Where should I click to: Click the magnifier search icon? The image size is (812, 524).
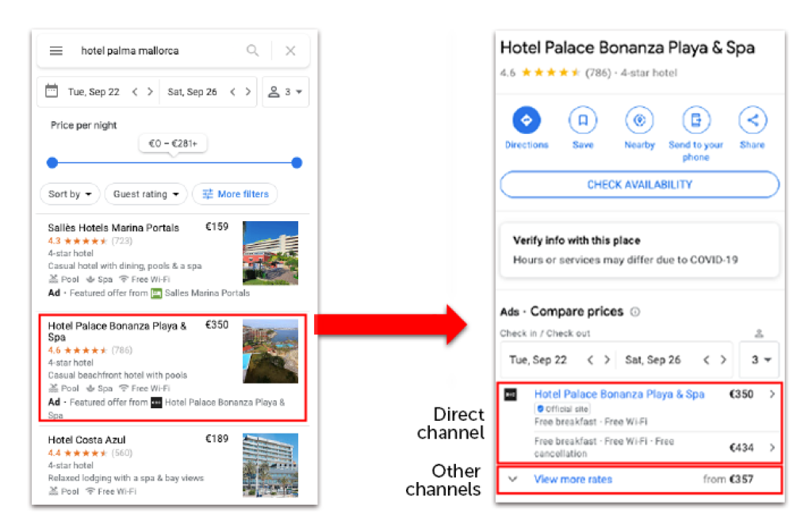coord(253,51)
